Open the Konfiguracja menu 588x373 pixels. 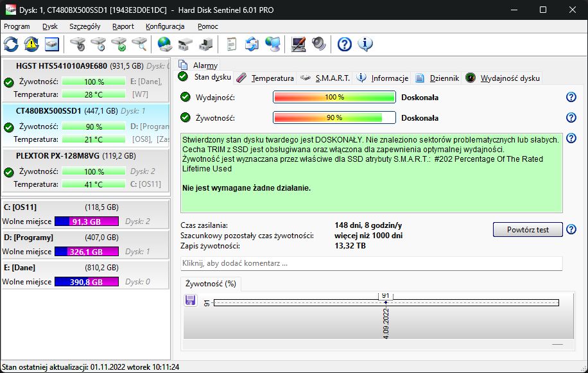click(165, 26)
